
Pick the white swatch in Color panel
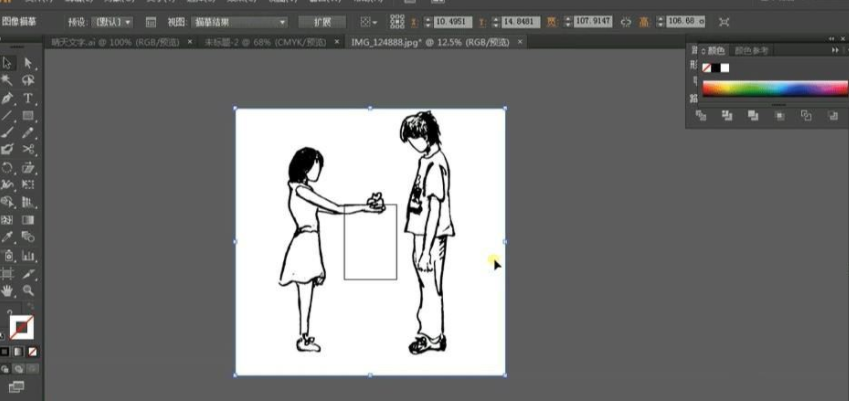(x=725, y=68)
